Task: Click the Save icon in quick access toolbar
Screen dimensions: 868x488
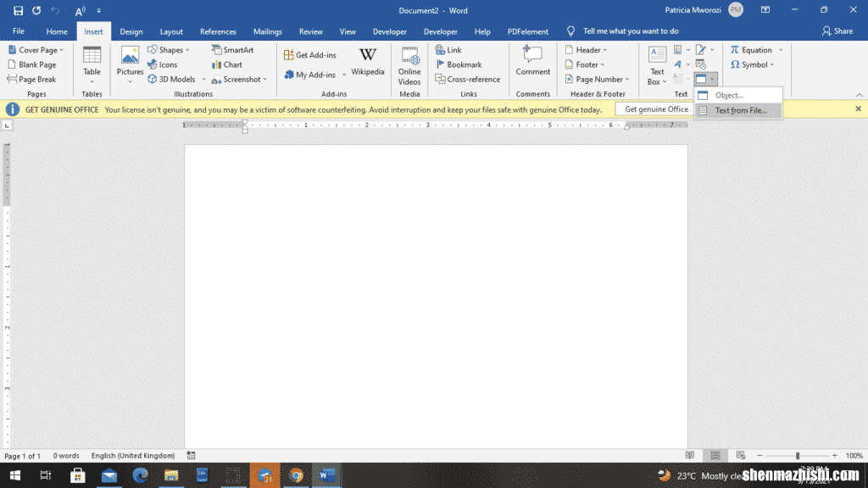Action: (18, 10)
